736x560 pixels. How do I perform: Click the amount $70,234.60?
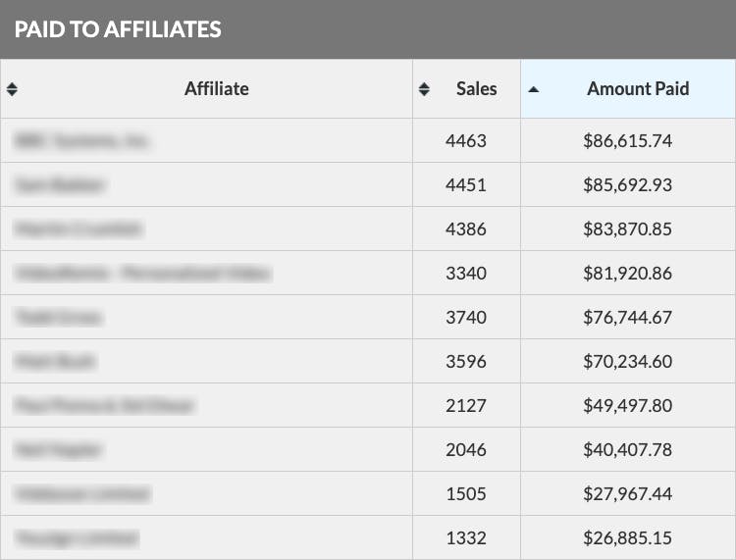[x=628, y=362]
